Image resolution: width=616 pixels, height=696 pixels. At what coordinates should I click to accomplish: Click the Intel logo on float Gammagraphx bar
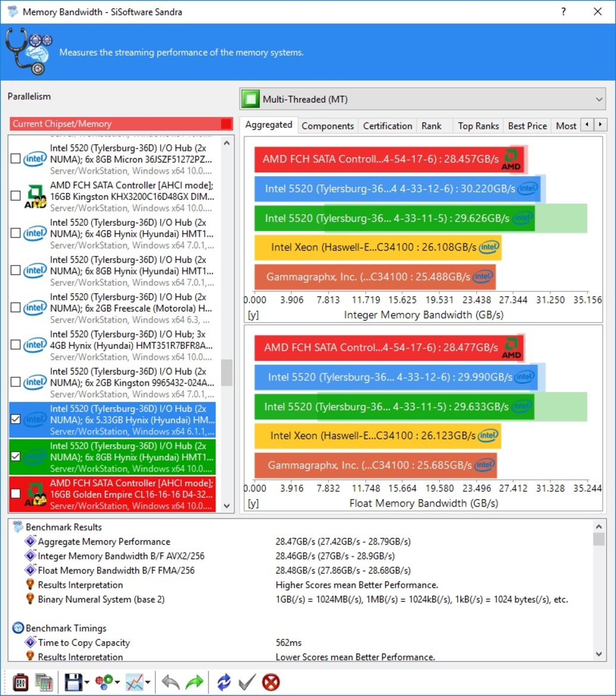pyautogui.click(x=484, y=465)
